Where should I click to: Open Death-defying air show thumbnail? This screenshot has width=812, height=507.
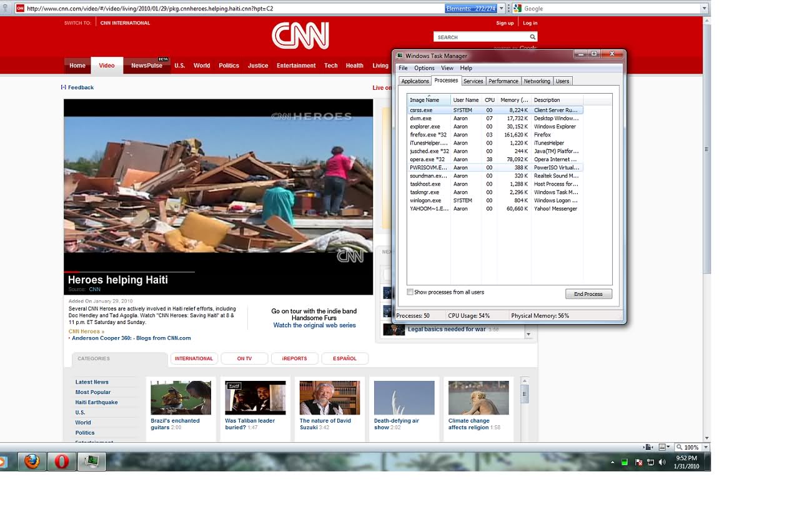(404, 398)
